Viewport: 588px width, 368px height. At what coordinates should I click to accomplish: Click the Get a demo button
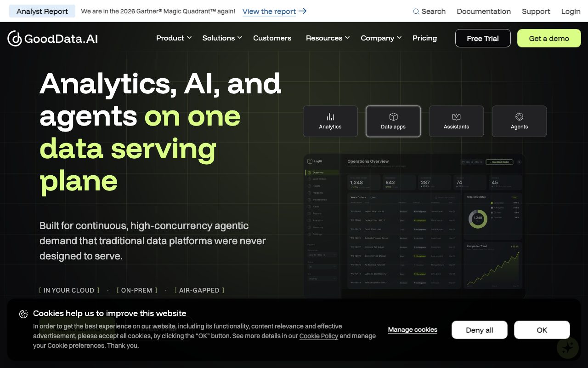click(x=549, y=38)
